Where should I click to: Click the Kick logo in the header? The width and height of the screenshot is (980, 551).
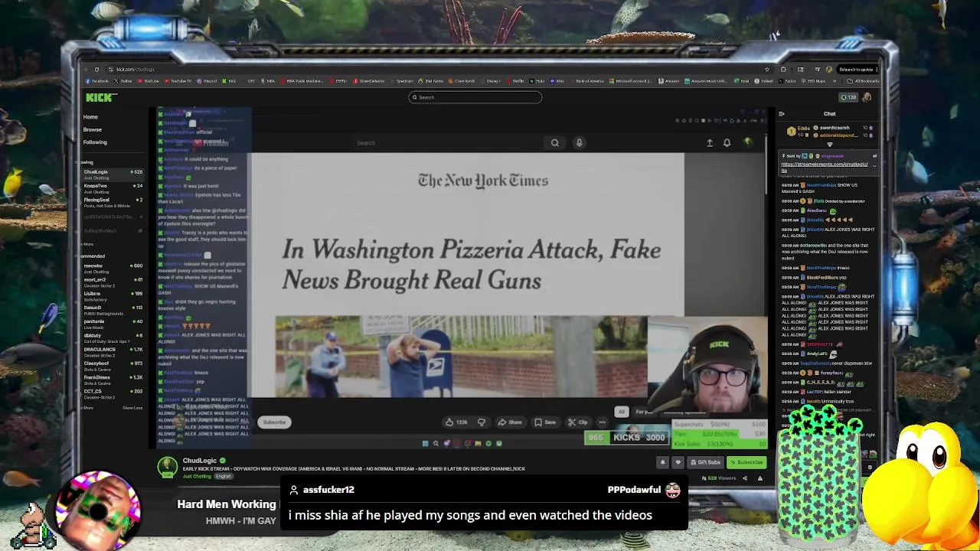(101, 96)
